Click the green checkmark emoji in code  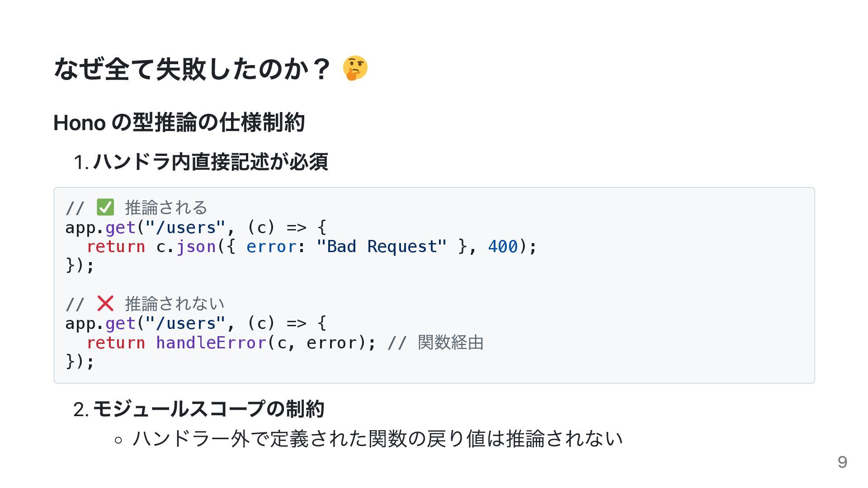pyautogui.click(x=105, y=207)
